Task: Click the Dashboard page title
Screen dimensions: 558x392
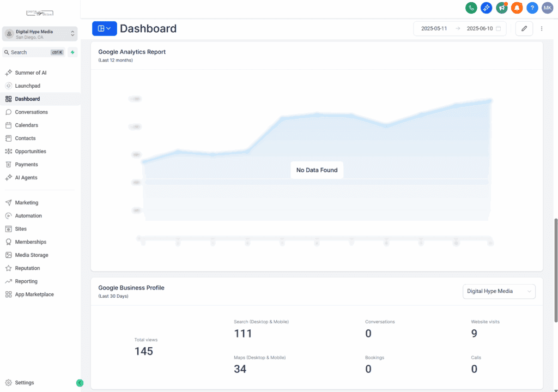Action: click(148, 28)
